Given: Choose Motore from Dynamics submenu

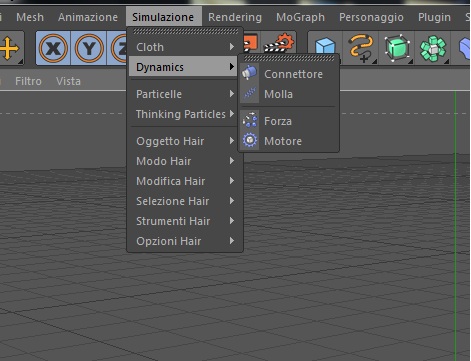Looking at the screenshot, I should 289,141.
